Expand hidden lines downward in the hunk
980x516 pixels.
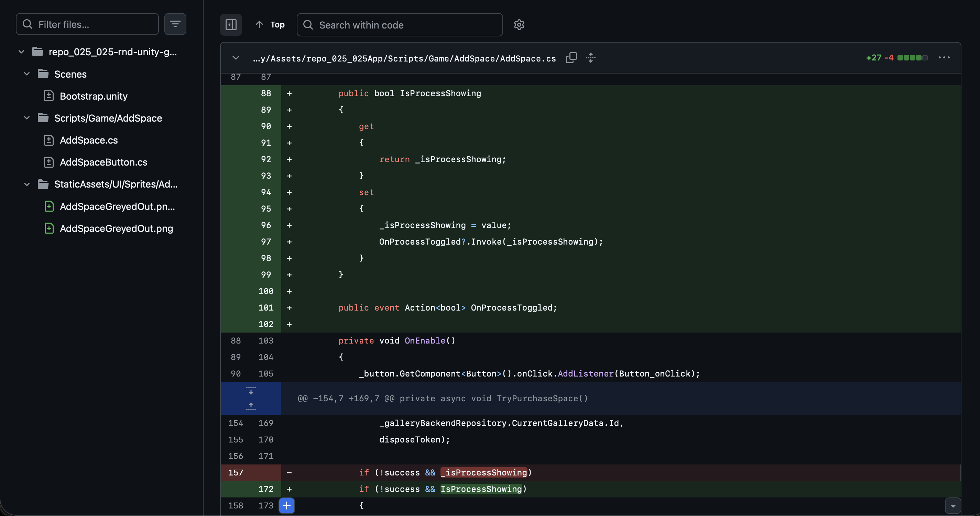coord(251,391)
